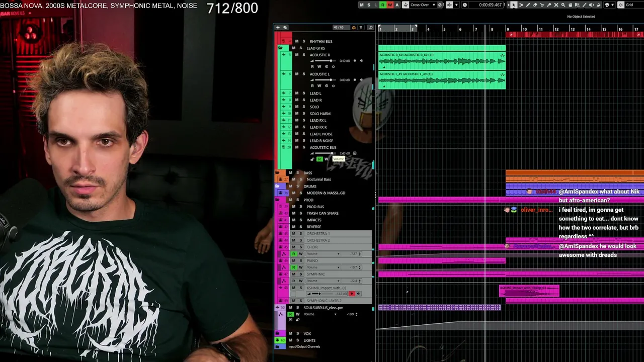Open the Grid snap type dropdown
This screenshot has width=644, height=362.
click(x=631, y=5)
